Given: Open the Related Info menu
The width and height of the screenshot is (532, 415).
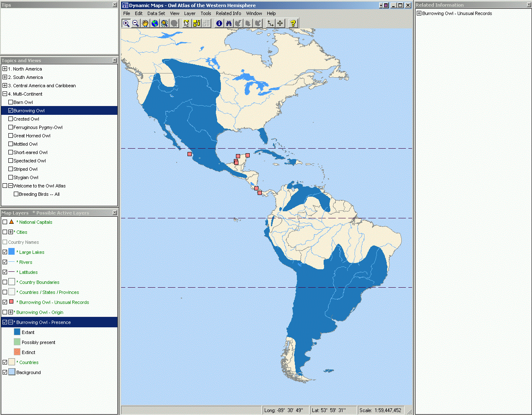Looking at the screenshot, I should [x=228, y=13].
